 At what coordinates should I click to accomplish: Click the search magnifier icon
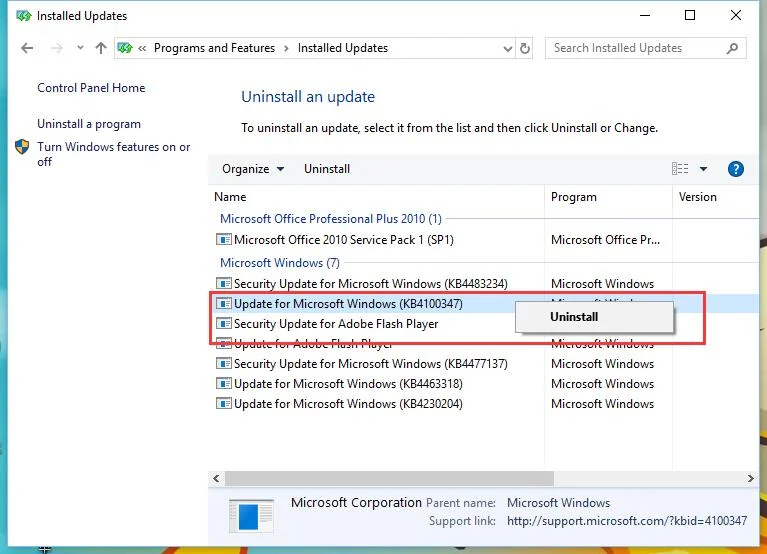[x=732, y=48]
